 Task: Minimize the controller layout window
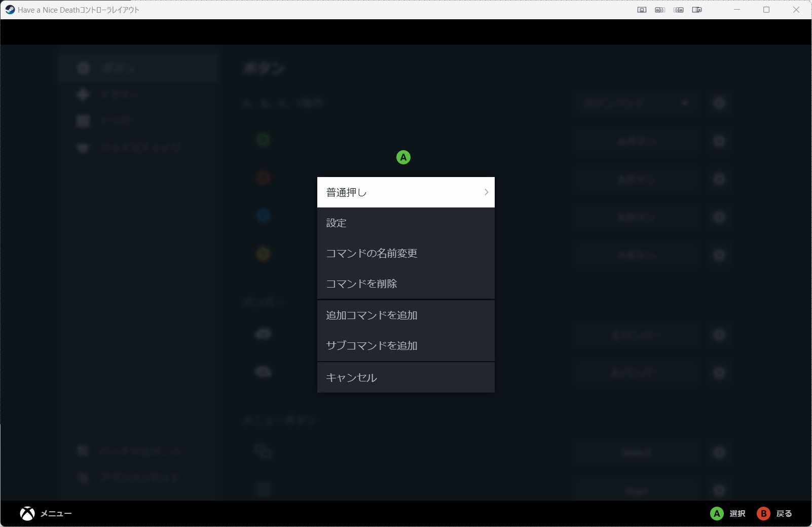pyautogui.click(x=737, y=10)
